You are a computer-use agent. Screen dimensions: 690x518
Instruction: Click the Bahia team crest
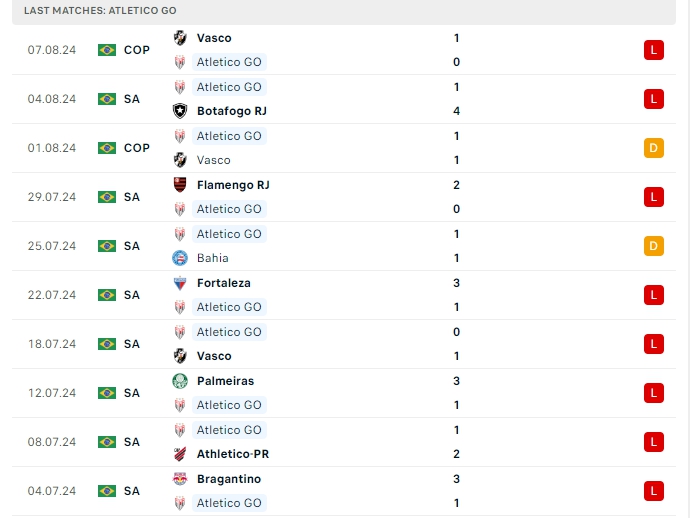(180, 258)
